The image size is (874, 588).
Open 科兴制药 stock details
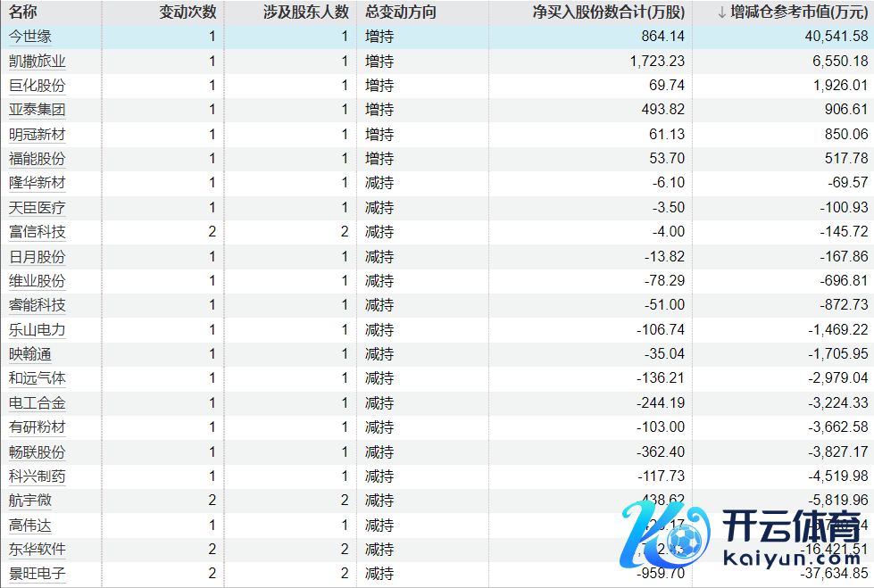tap(37, 476)
